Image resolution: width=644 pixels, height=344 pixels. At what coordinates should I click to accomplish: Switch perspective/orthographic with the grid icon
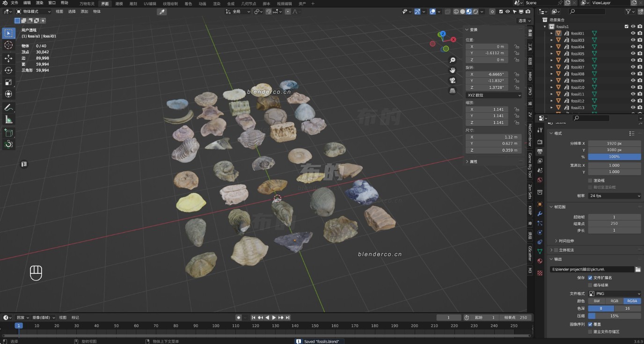point(453,91)
